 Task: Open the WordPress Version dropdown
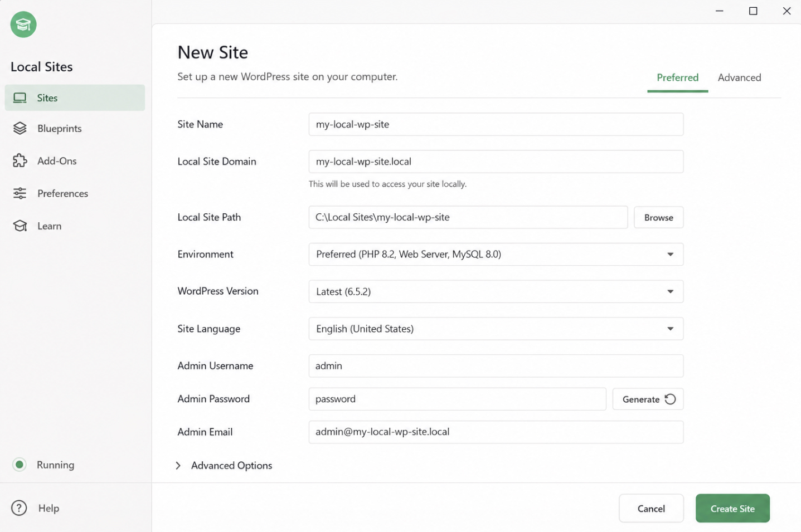point(496,291)
